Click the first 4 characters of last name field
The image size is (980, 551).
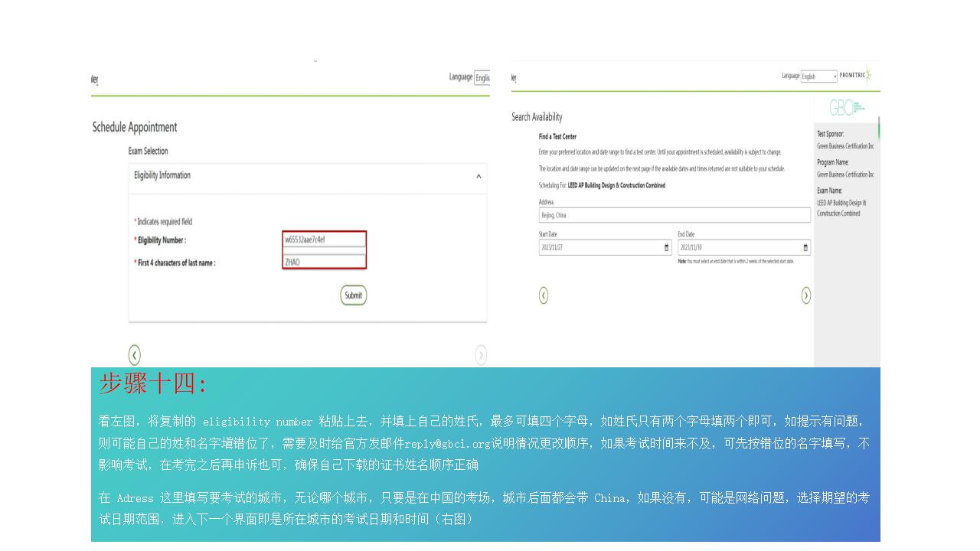pos(324,260)
